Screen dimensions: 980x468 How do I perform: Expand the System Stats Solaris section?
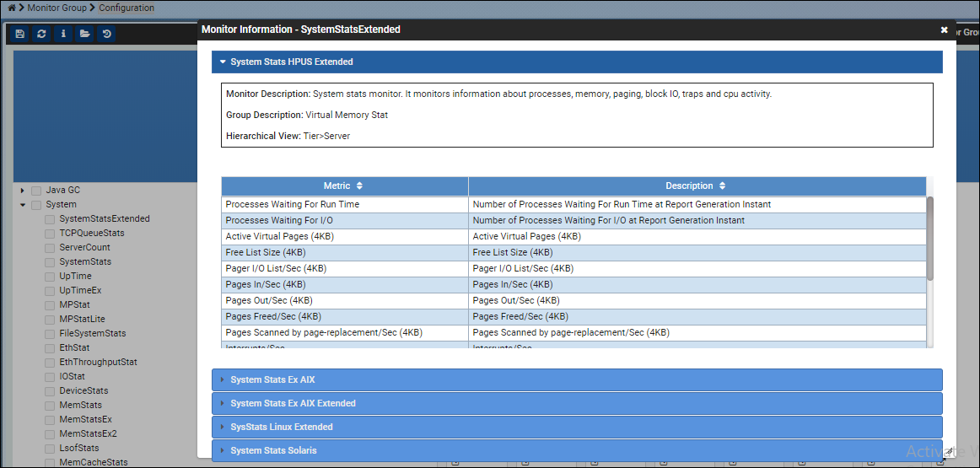point(577,450)
